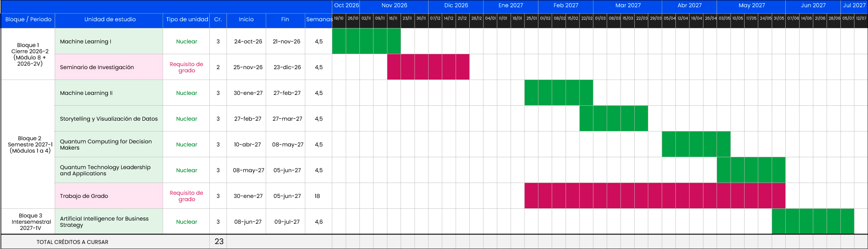Viewport: 868px width, 249px height.
Task: Click the green bar for Storytelling y Visualización
Action: [x=614, y=118]
